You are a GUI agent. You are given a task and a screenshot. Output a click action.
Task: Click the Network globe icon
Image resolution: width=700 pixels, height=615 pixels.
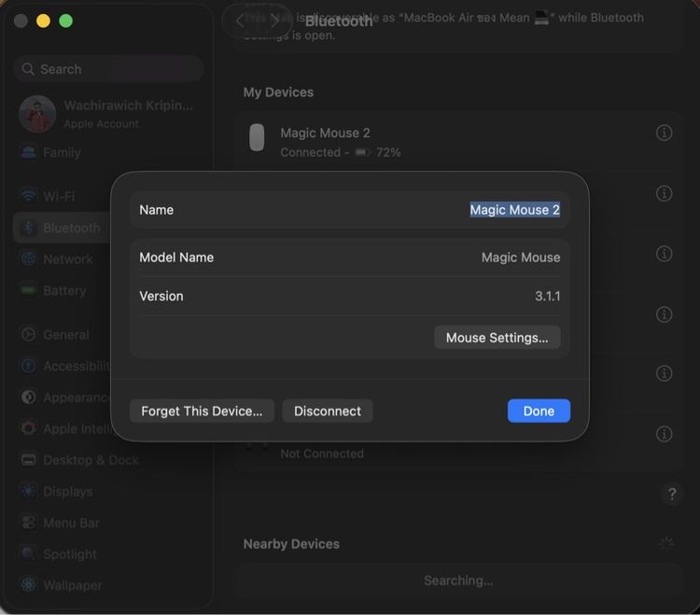29,259
